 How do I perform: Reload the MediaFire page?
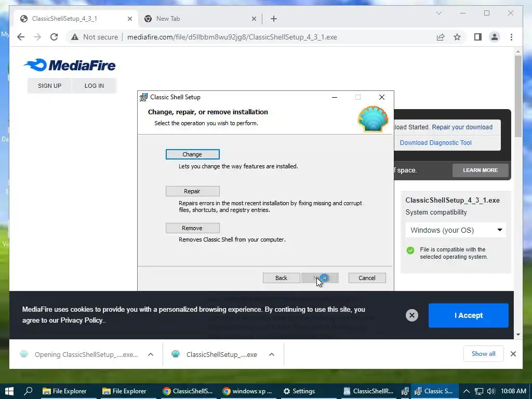point(54,37)
